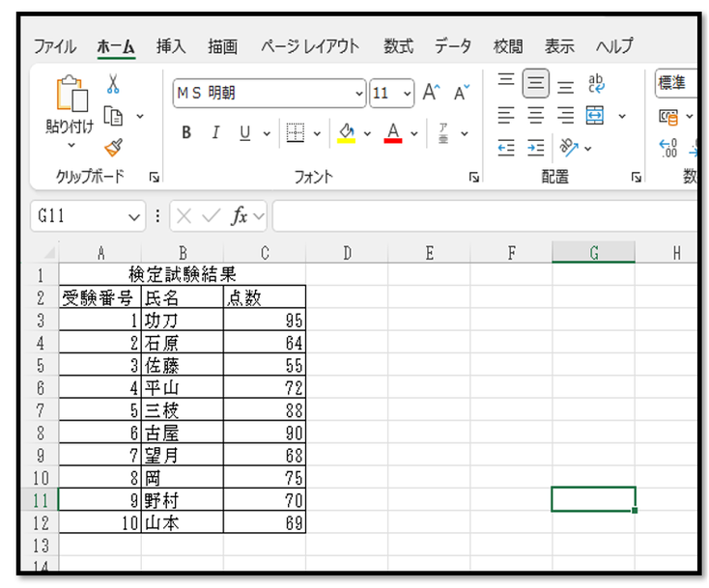Click the text Orientation icon
The height and width of the screenshot is (588, 709).
(568, 147)
